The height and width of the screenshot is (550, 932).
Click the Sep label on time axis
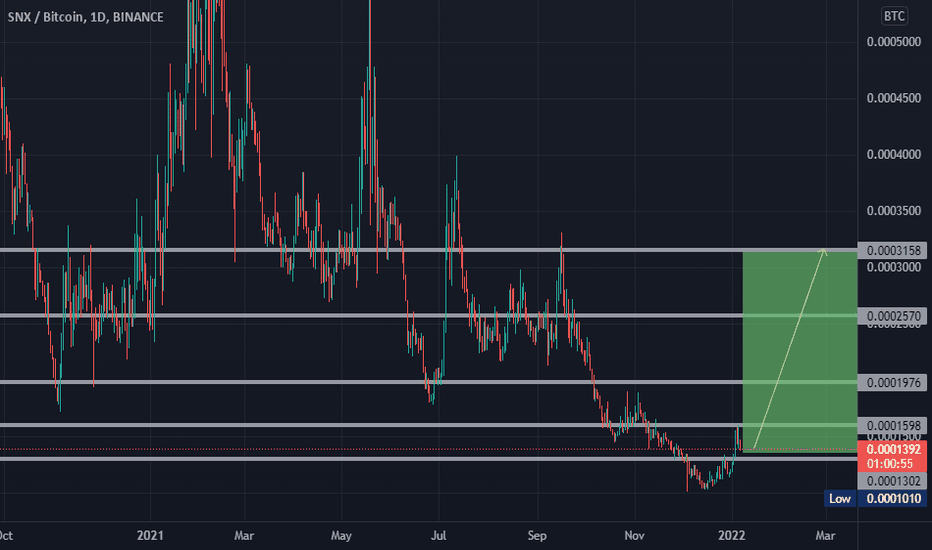coord(537,535)
